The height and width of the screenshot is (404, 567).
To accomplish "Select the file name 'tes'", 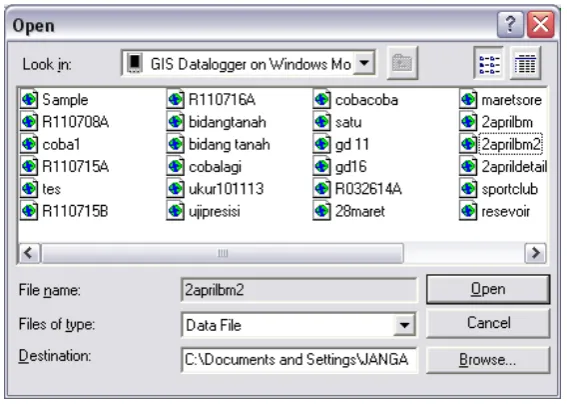I will click(51, 189).
